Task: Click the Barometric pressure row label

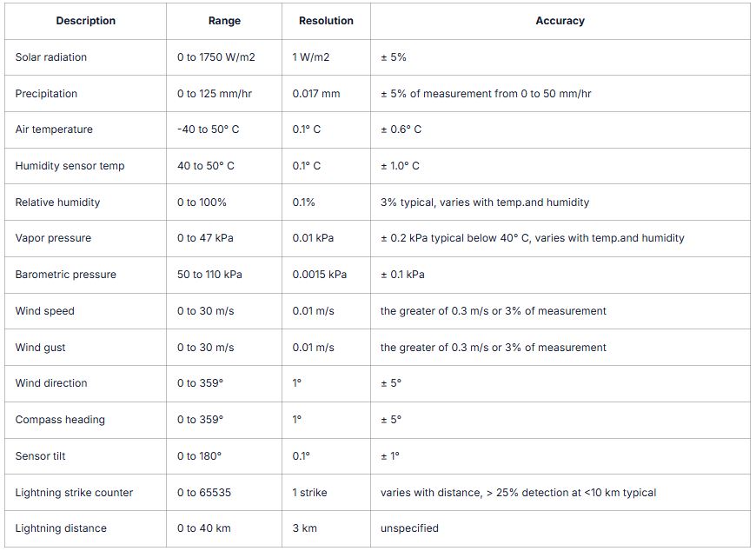Action: coord(65,275)
